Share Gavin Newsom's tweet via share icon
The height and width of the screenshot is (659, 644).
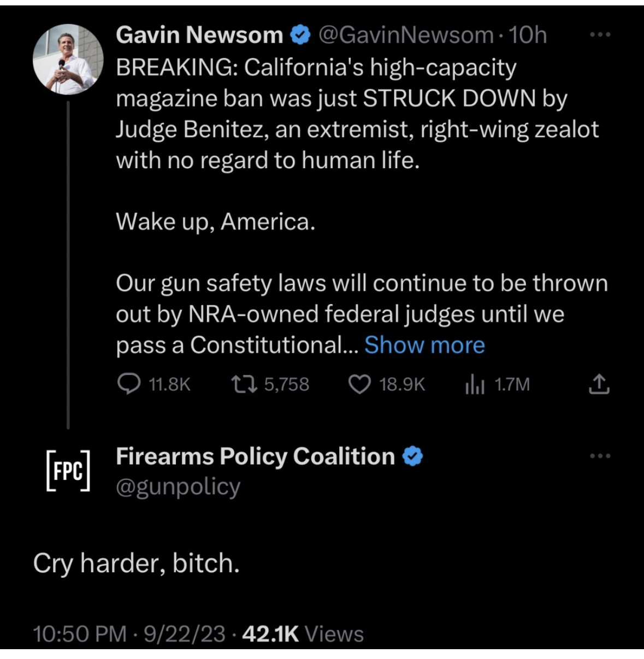[x=599, y=384]
